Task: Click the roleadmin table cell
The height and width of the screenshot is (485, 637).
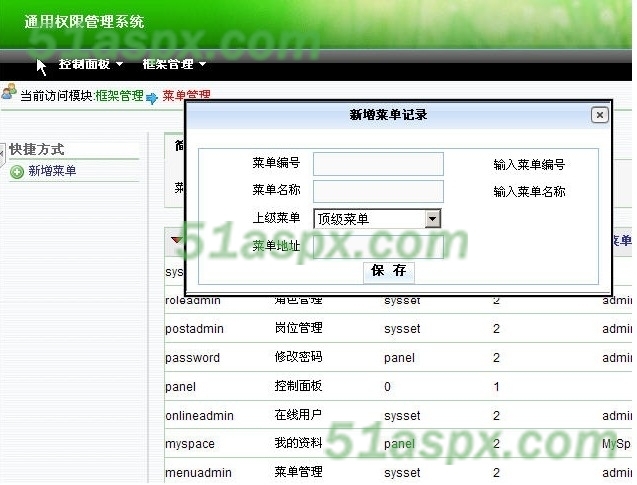Action: (193, 301)
